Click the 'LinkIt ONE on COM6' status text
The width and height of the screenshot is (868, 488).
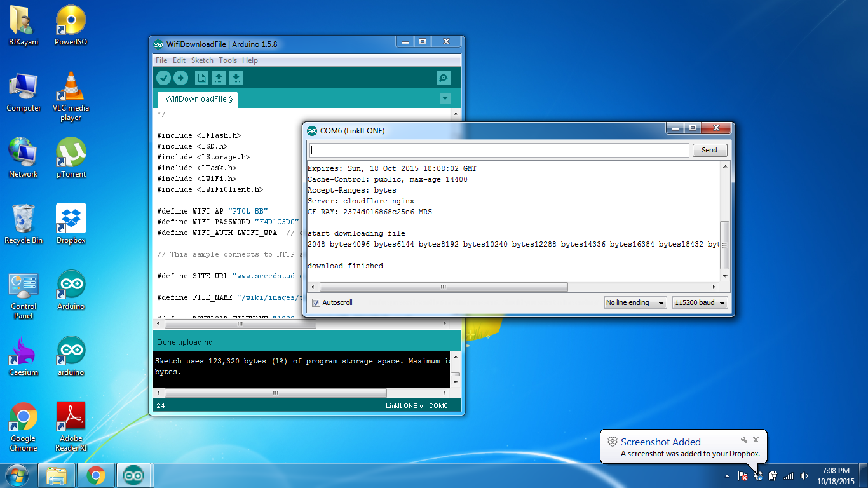point(417,406)
